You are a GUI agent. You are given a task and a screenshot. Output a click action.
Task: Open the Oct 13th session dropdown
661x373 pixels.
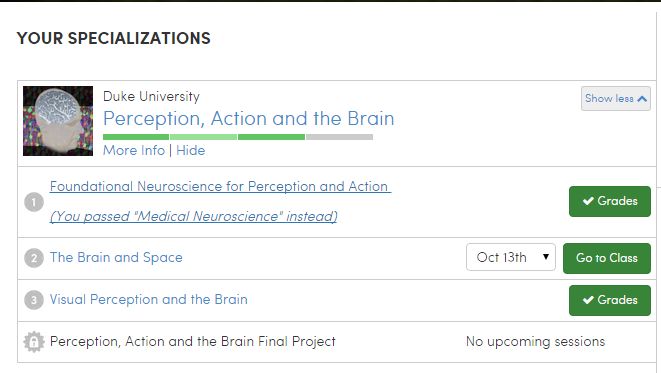(x=511, y=257)
